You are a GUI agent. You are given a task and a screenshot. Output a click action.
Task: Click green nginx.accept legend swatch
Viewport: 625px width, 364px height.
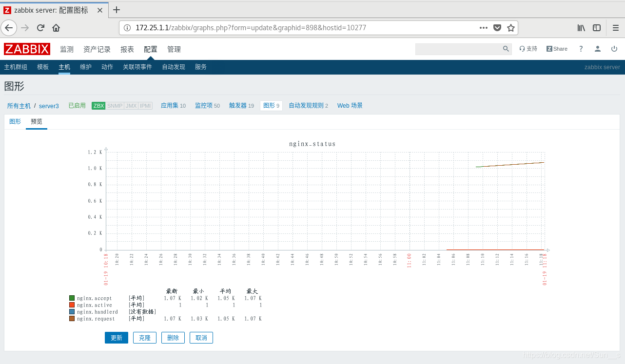click(72, 298)
